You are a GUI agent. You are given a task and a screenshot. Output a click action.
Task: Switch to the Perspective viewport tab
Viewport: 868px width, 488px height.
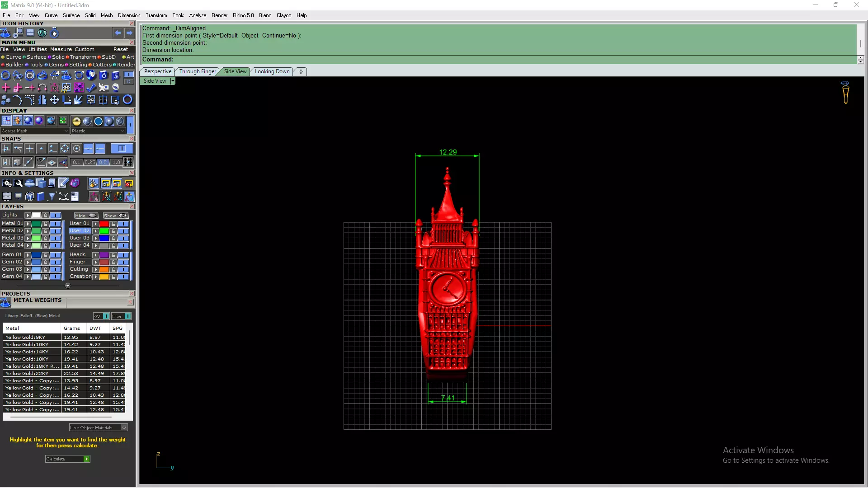[157, 71]
